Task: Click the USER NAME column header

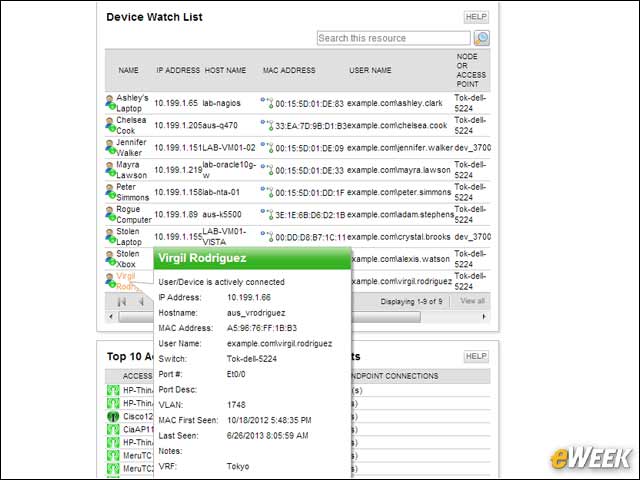Action: coord(370,70)
